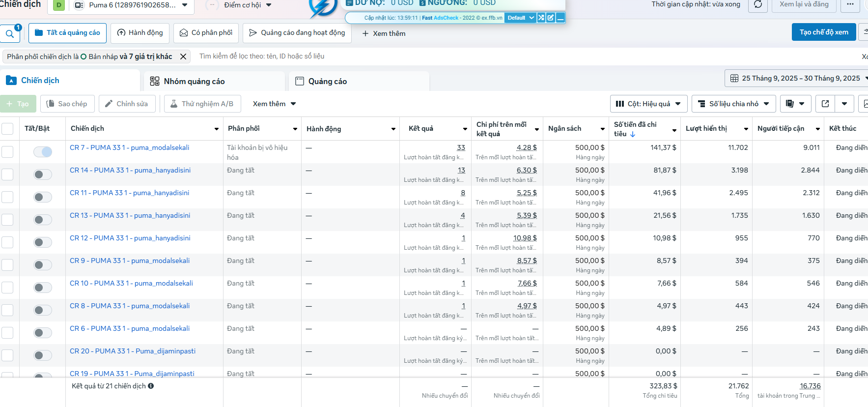Viewport: 868px width, 407px height.
Task: Tick the checkbox for CR 7 campaign
Action: point(7,152)
